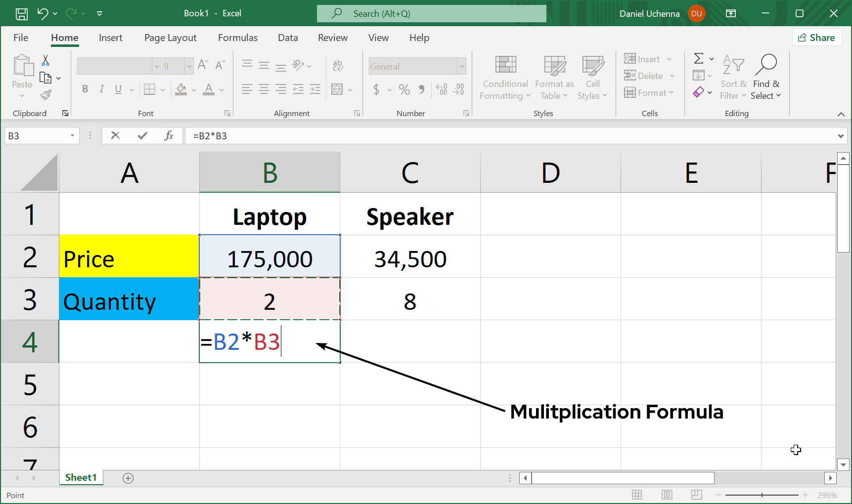Switch to Page Break Preview view
852x504 pixels.
click(697, 495)
